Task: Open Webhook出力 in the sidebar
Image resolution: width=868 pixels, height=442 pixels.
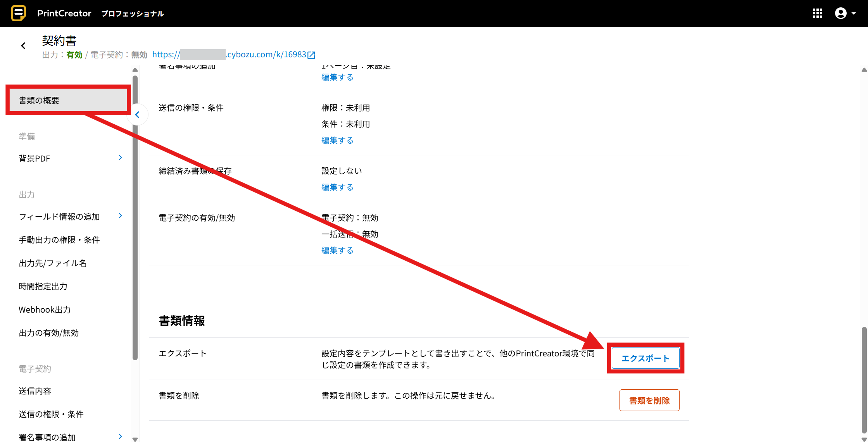Action: (45, 310)
